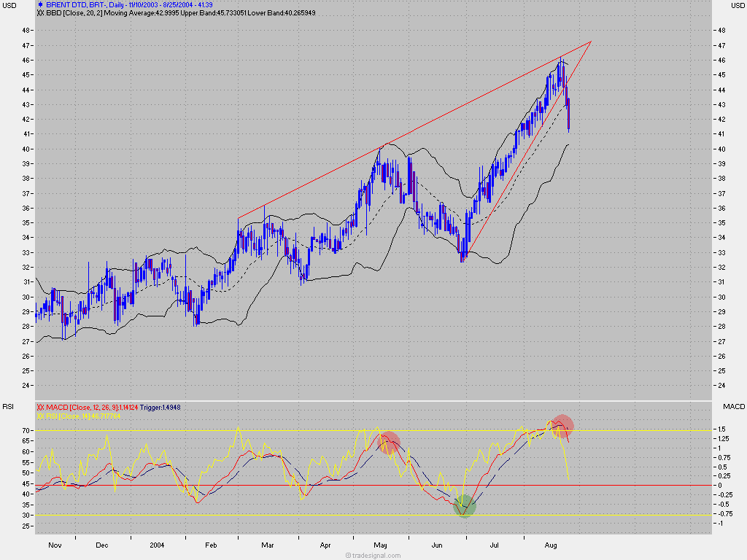Click the yellow XX marker beside RSI label

(40, 414)
